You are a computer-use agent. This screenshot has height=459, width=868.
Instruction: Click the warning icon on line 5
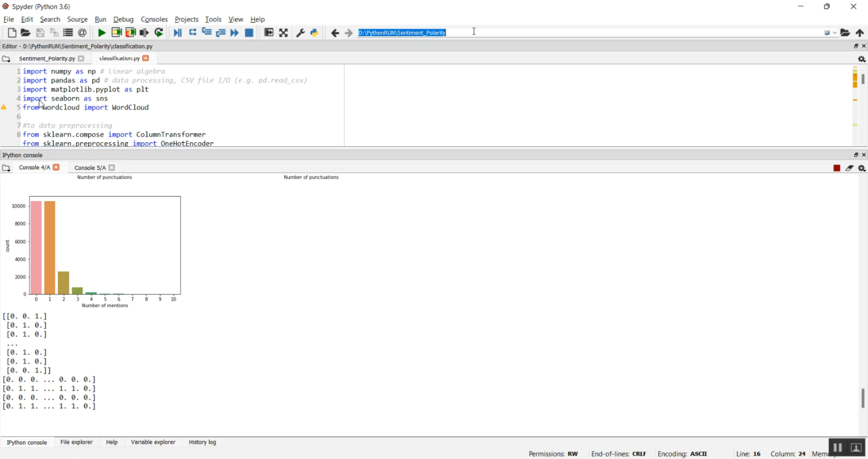4,107
